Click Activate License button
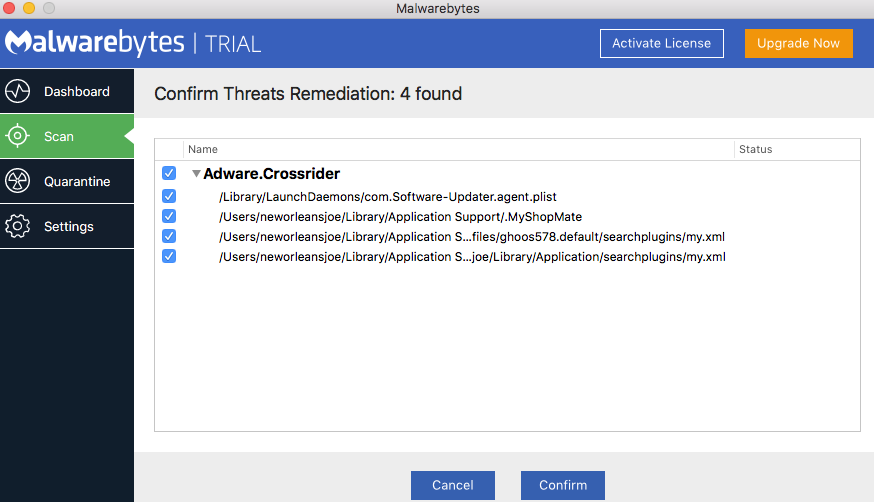 tap(662, 43)
